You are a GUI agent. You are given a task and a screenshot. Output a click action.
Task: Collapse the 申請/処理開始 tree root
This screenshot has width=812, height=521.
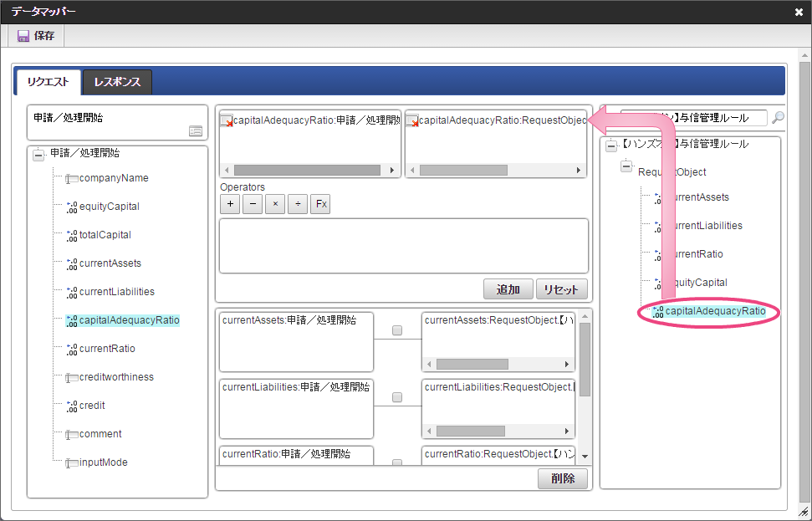coord(38,155)
